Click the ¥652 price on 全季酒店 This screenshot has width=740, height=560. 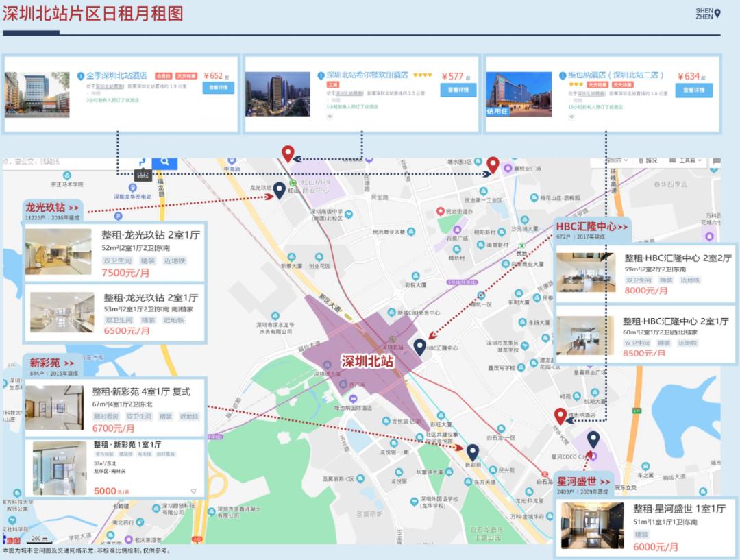coord(213,75)
